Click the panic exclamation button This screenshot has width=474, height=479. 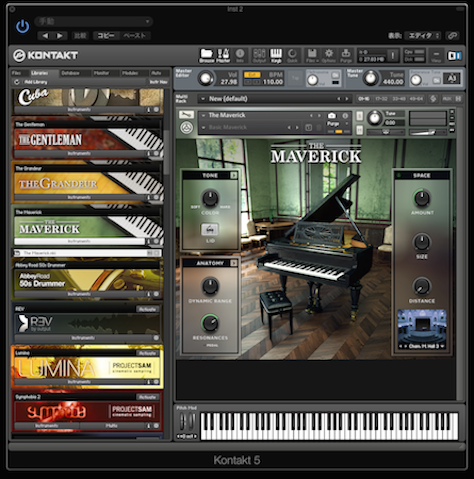click(393, 55)
